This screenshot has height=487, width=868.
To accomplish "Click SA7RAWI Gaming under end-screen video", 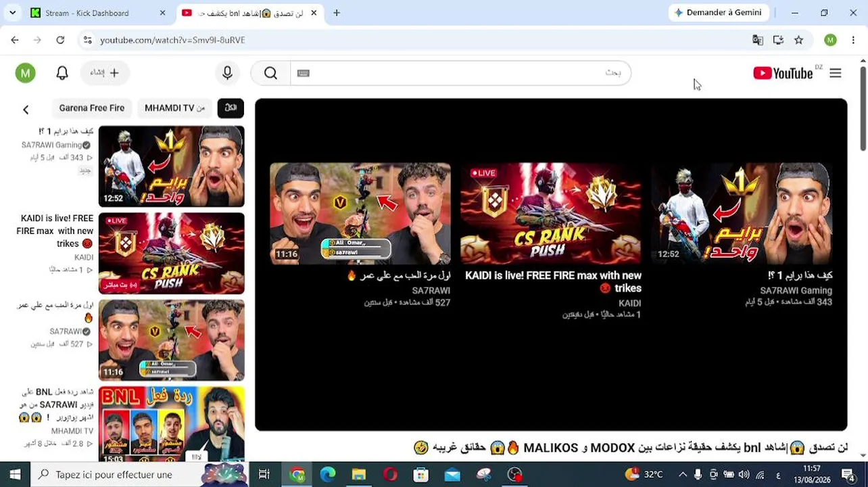I will [796, 290].
